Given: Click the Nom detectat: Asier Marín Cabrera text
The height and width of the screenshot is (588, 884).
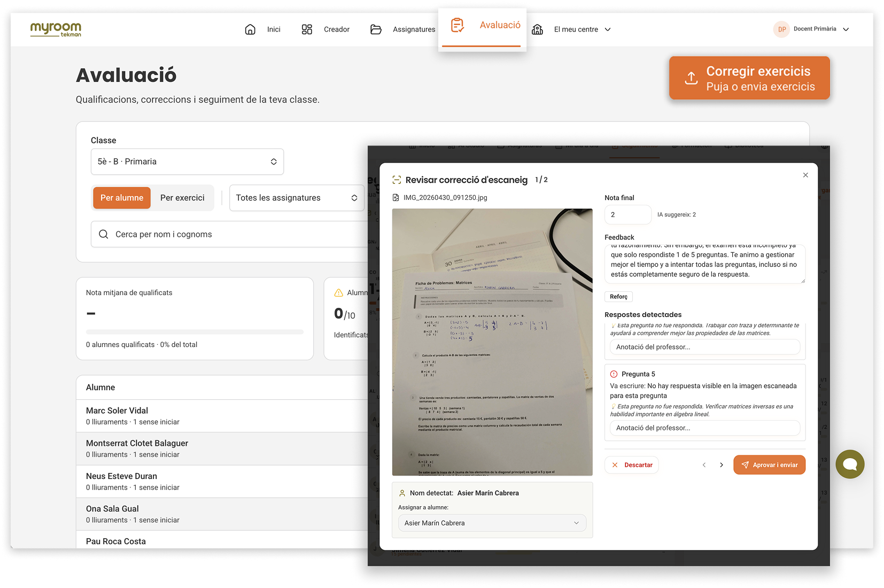Looking at the screenshot, I should (464, 493).
